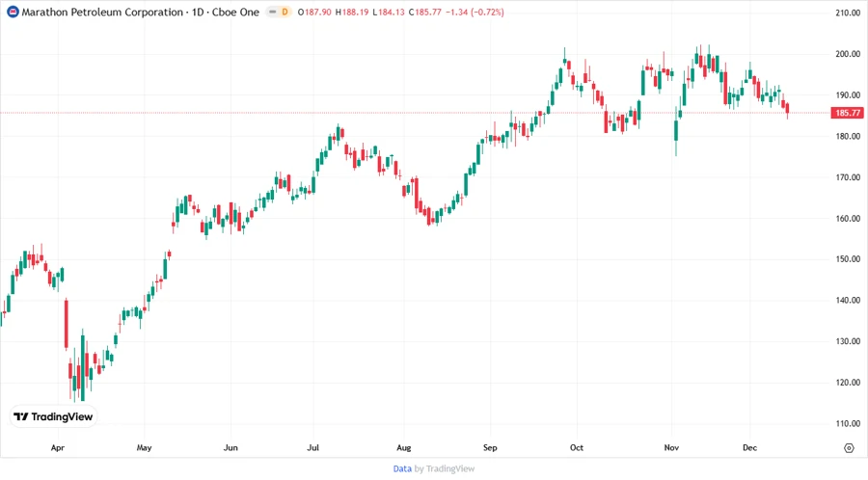Viewport: 868px width, 480px height.
Task: Click the Jul label on time axis
Action: pyautogui.click(x=312, y=448)
